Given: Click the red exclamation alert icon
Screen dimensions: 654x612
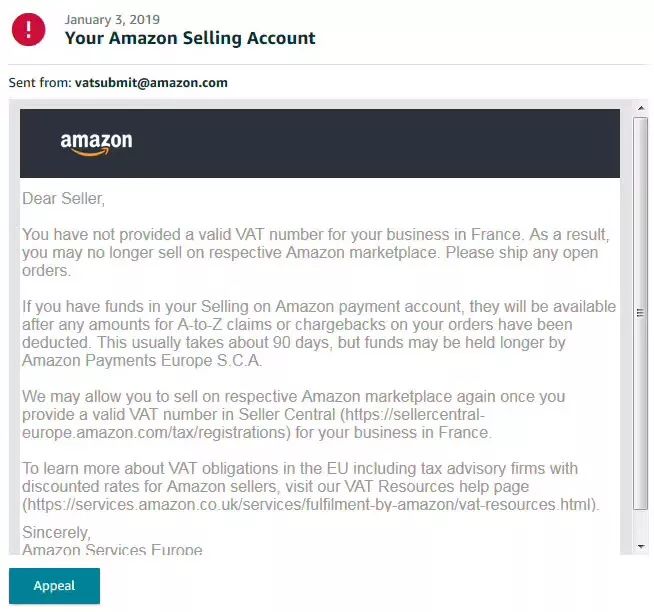Looking at the screenshot, I should point(28,29).
